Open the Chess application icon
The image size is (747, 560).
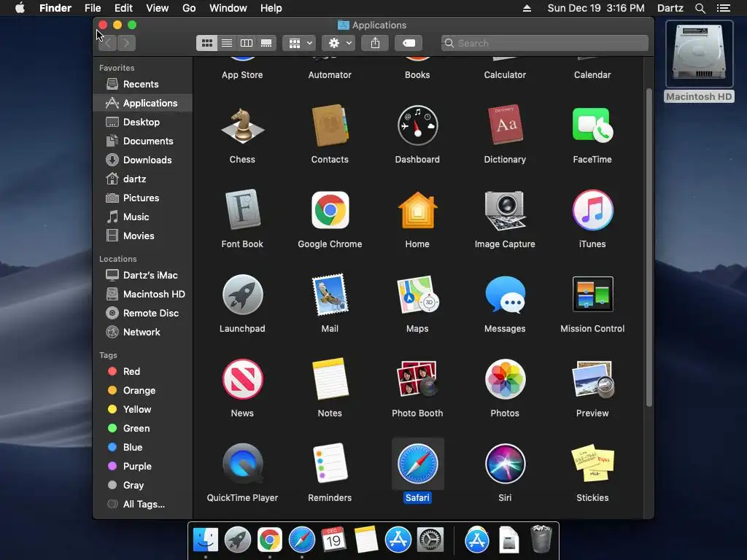tap(242, 125)
